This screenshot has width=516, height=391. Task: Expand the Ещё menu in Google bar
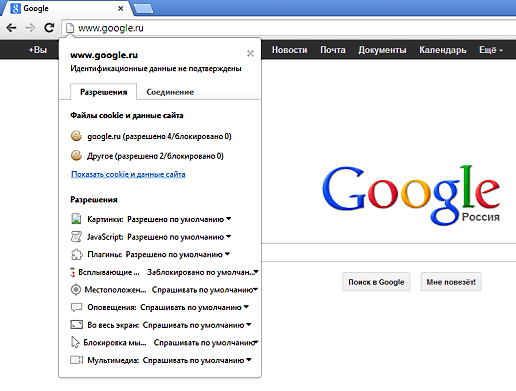pos(491,50)
